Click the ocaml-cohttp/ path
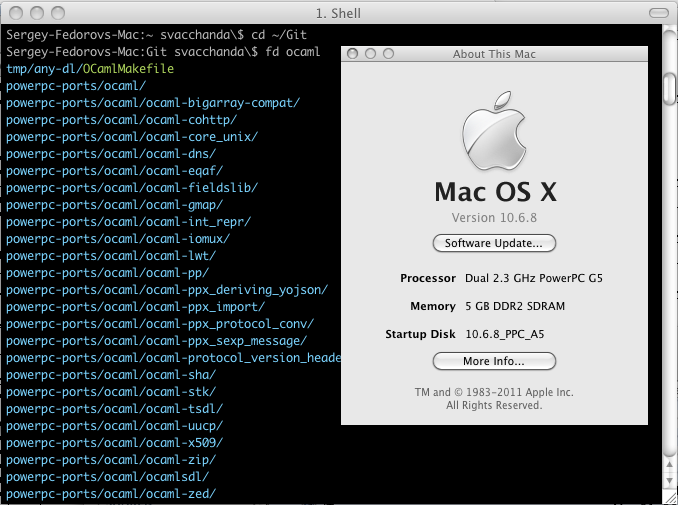Screen dimensions: 678x505 coord(122,120)
